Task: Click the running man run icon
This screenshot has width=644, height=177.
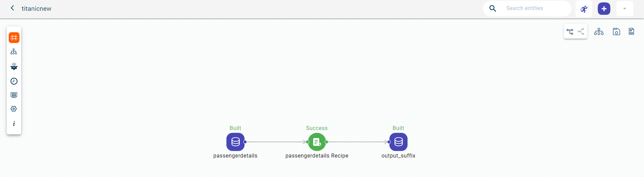Action: click(584, 9)
